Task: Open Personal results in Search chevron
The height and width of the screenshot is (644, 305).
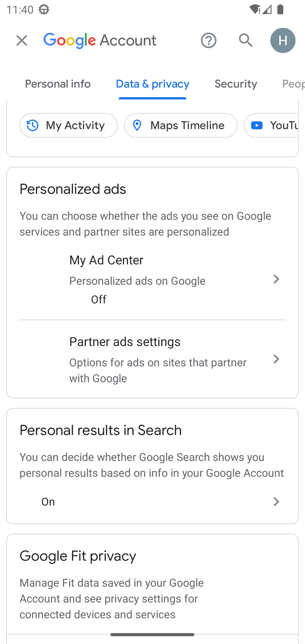Action: (x=276, y=502)
